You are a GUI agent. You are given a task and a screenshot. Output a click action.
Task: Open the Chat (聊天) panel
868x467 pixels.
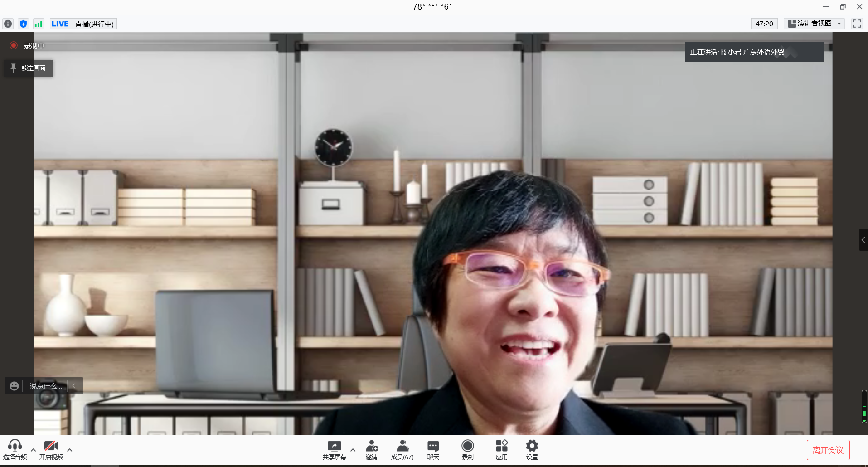click(x=433, y=449)
